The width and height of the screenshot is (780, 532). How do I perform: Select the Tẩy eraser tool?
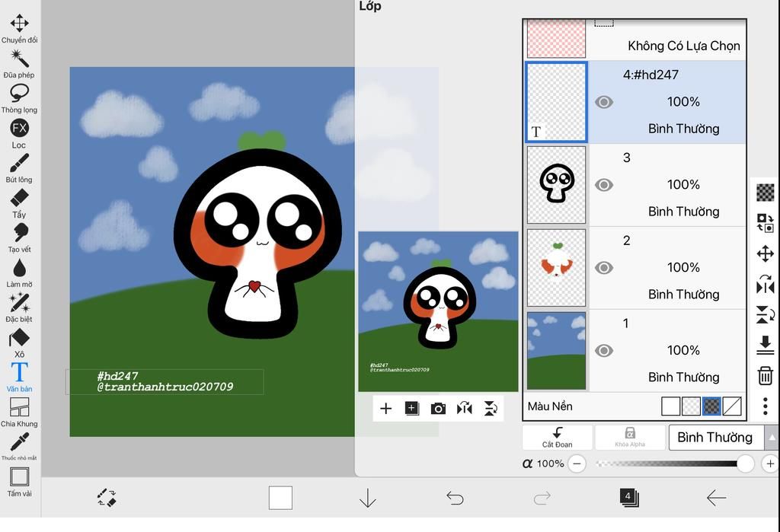pos(19,203)
